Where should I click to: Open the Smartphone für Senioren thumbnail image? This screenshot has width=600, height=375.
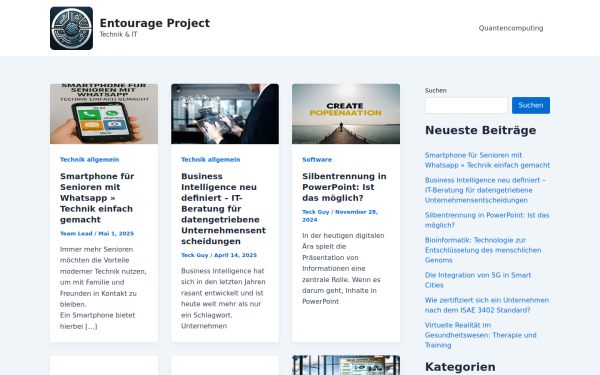pyautogui.click(x=104, y=114)
